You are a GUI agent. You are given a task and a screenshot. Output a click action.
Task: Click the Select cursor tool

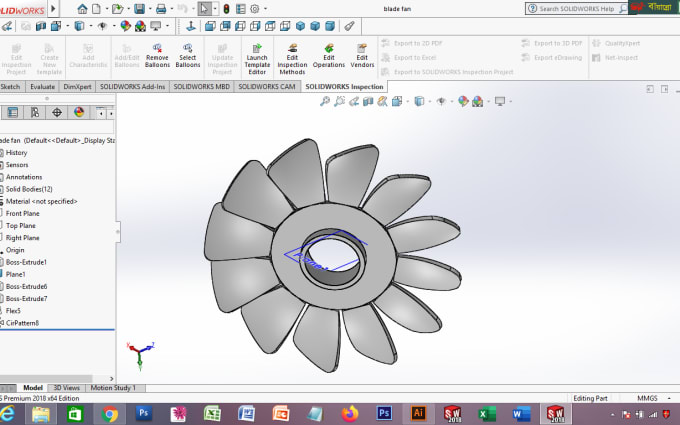[x=204, y=9]
